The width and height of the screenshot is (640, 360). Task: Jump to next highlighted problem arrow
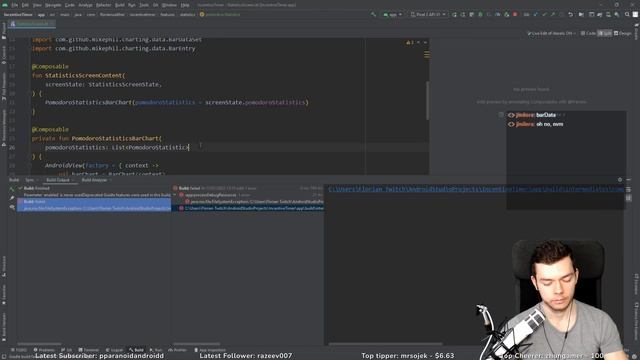coord(425,42)
